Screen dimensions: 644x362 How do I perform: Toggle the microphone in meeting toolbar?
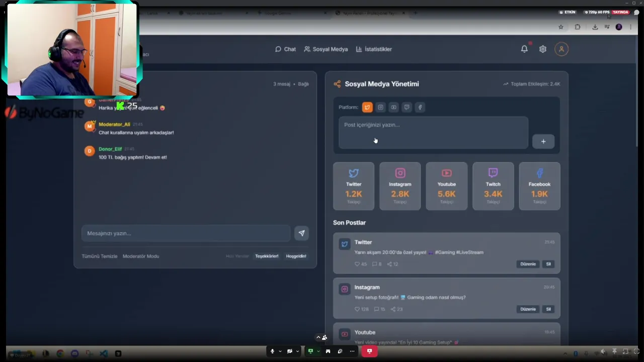[272, 351]
